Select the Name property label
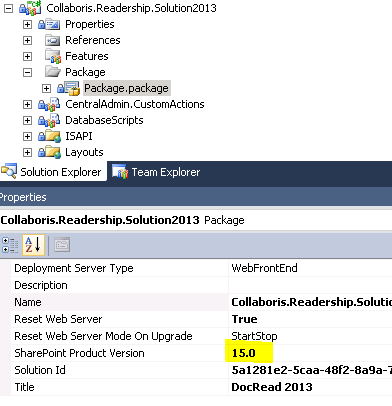This screenshot has height=406, width=392. coord(28,302)
